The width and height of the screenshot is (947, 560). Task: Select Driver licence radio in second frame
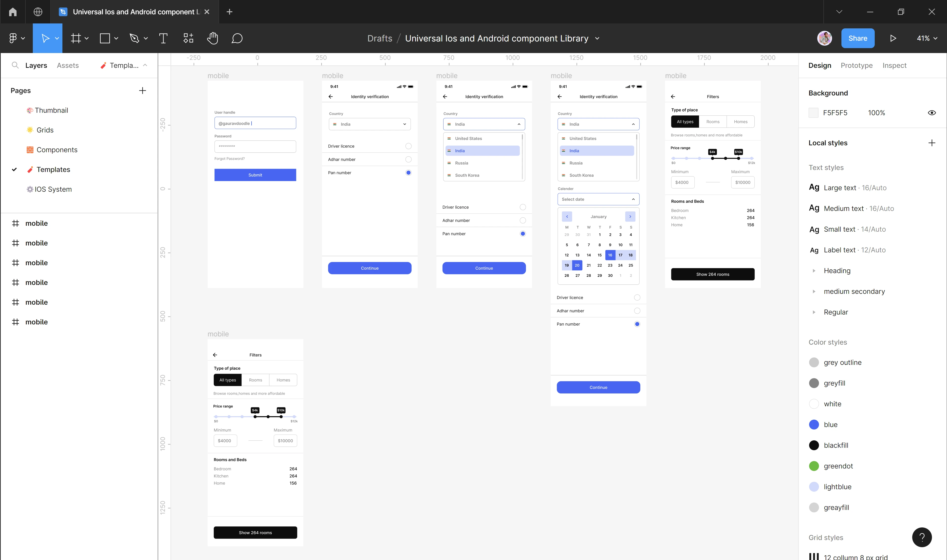409,146
